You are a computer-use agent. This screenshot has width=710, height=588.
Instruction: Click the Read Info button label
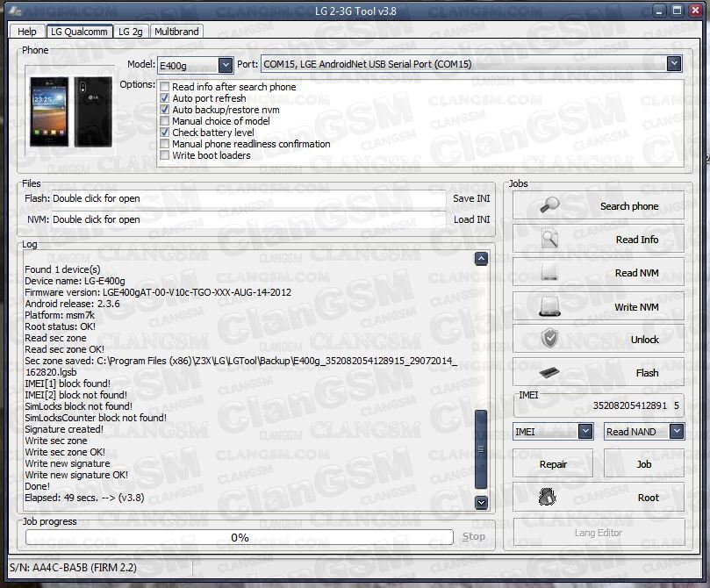tap(636, 240)
